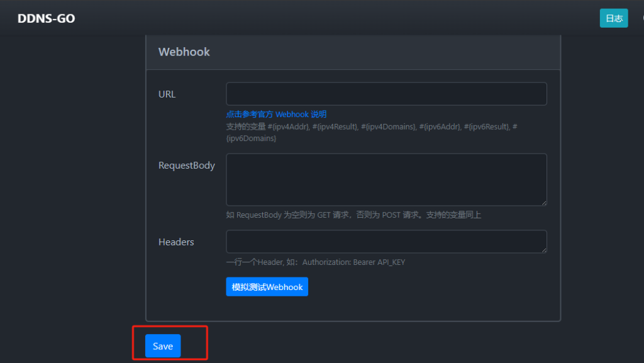Click the Authorization Bearer example hint
644x363 pixels.
click(315, 262)
